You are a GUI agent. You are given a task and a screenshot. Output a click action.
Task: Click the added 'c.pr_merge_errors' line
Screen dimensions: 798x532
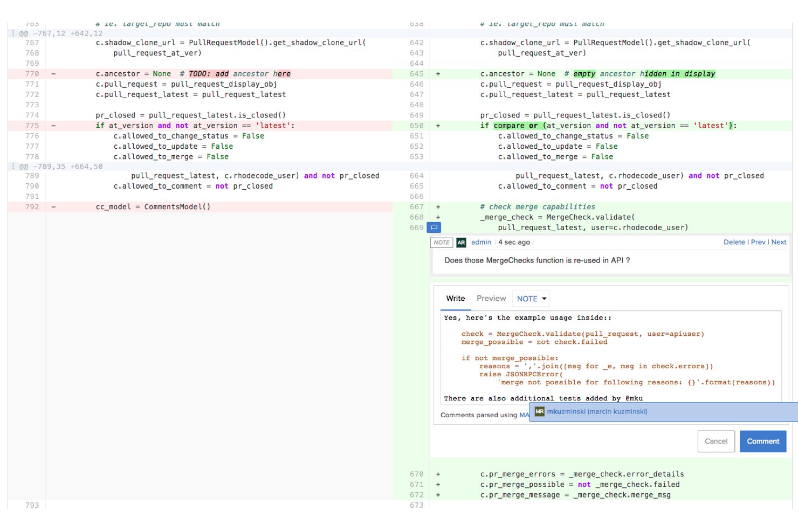click(x=582, y=474)
